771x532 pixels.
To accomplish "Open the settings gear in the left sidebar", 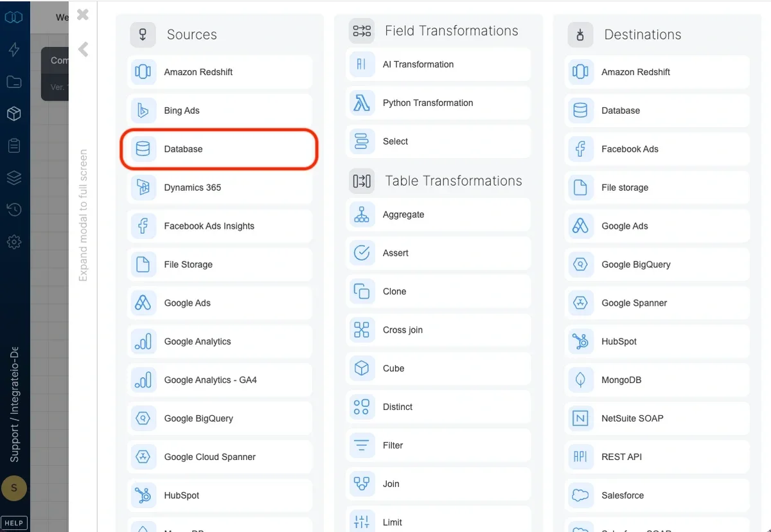I will [x=14, y=242].
